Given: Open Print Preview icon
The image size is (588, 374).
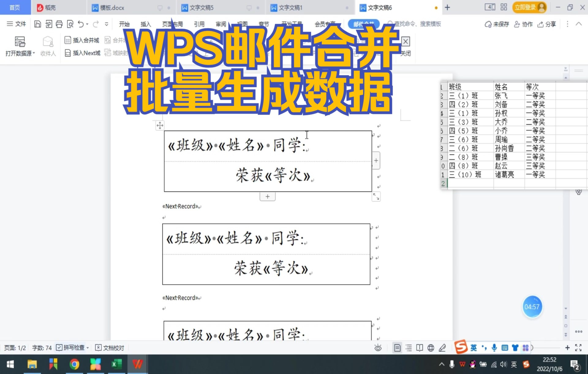Looking at the screenshot, I should [70, 24].
